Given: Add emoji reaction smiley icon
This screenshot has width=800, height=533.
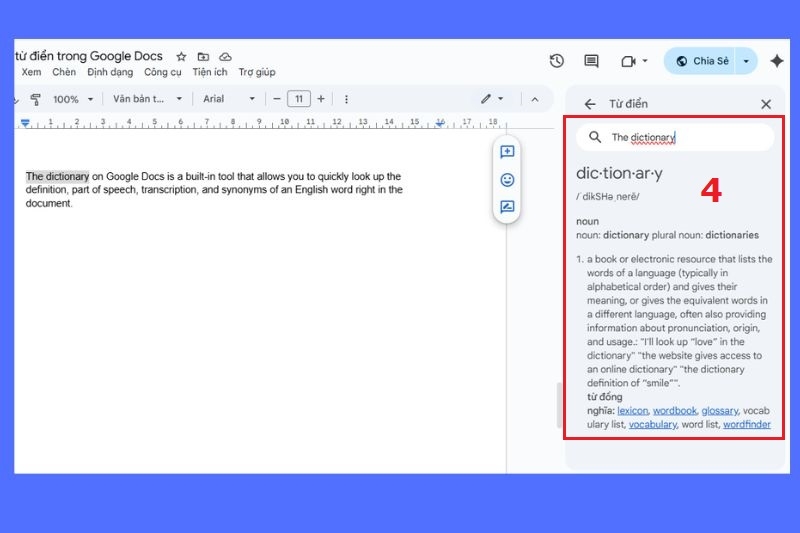Looking at the screenshot, I should coord(507,180).
